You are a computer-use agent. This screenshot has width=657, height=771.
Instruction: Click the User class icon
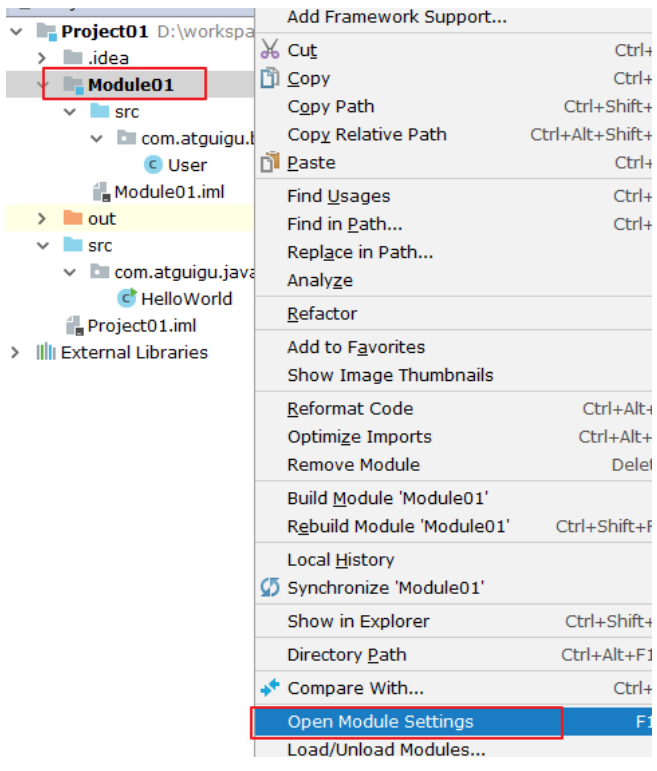153,165
